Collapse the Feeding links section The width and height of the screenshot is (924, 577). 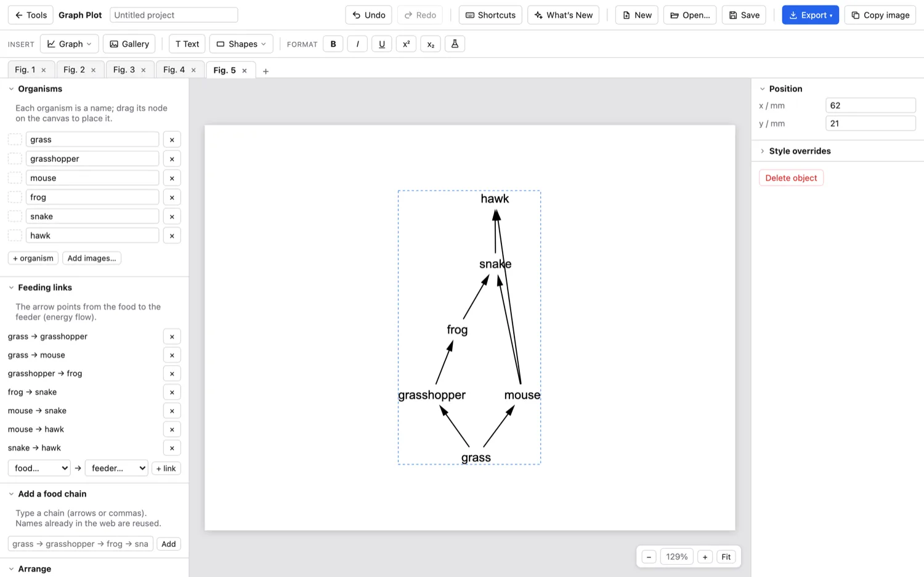click(x=11, y=288)
